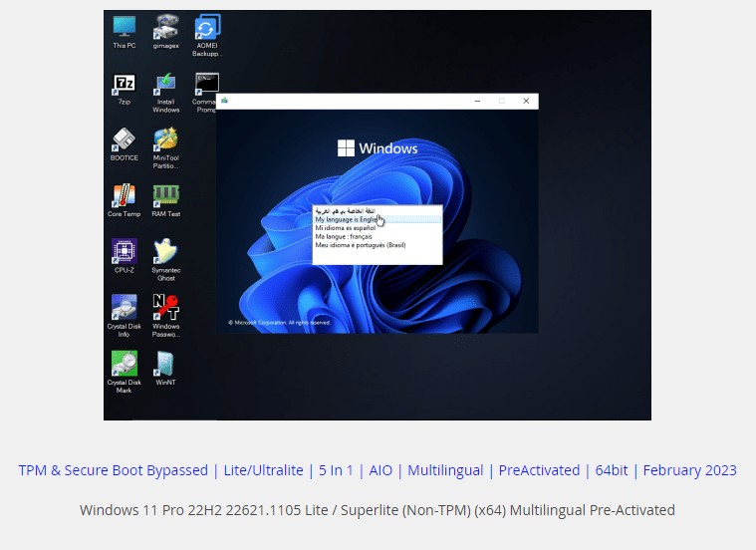756x550 pixels.
Task: Launch Crystal Disk Info icon
Action: [124, 316]
